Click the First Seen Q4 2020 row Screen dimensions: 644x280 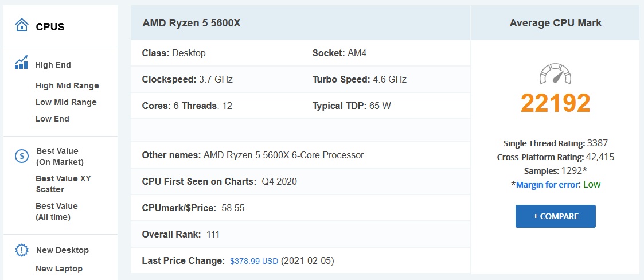[x=300, y=181]
